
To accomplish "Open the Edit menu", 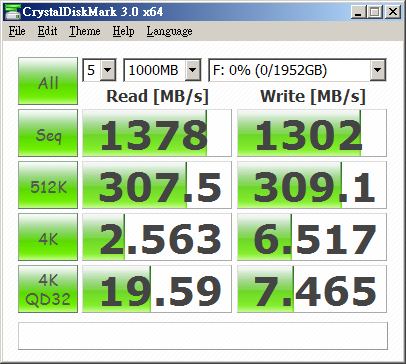I will tap(47, 31).
